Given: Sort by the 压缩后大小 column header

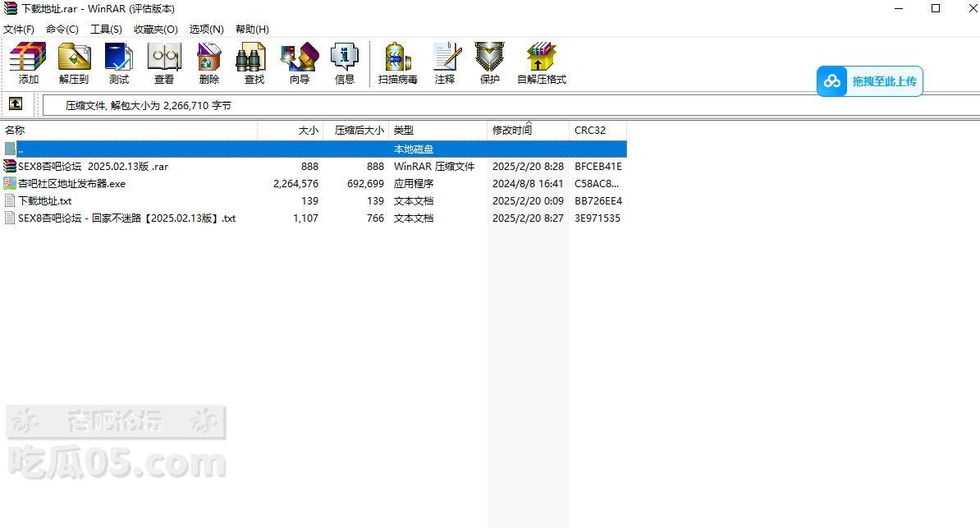Looking at the screenshot, I should click(356, 130).
